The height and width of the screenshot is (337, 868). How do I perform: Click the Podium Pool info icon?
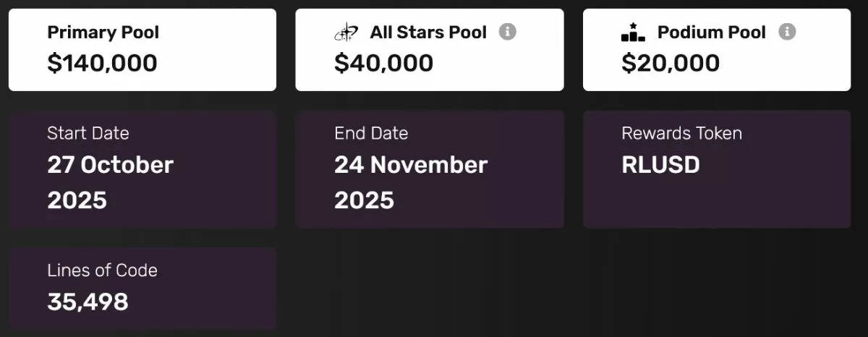tap(787, 32)
